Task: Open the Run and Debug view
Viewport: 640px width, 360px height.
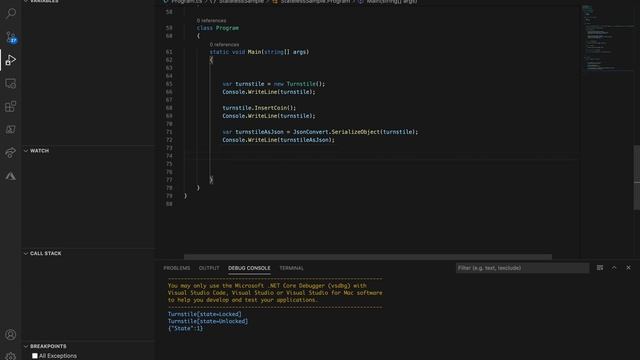Action: pyautogui.click(x=11, y=60)
